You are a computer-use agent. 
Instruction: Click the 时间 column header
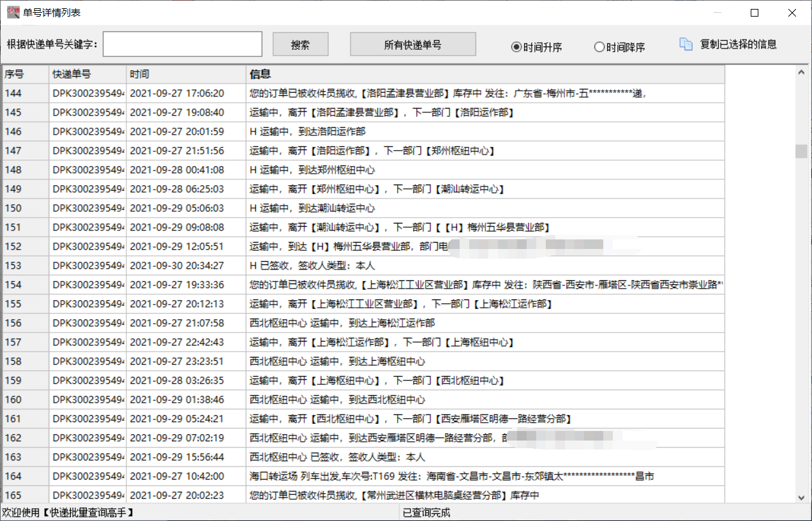pyautogui.click(x=186, y=74)
